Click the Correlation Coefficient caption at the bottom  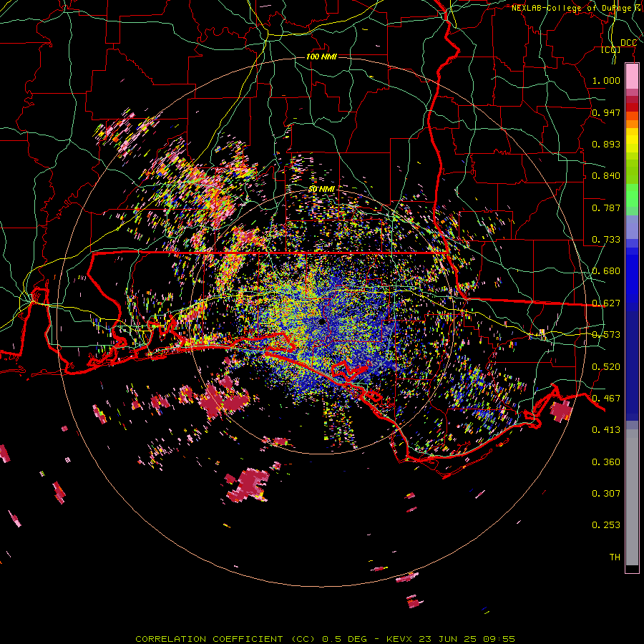[325, 639]
